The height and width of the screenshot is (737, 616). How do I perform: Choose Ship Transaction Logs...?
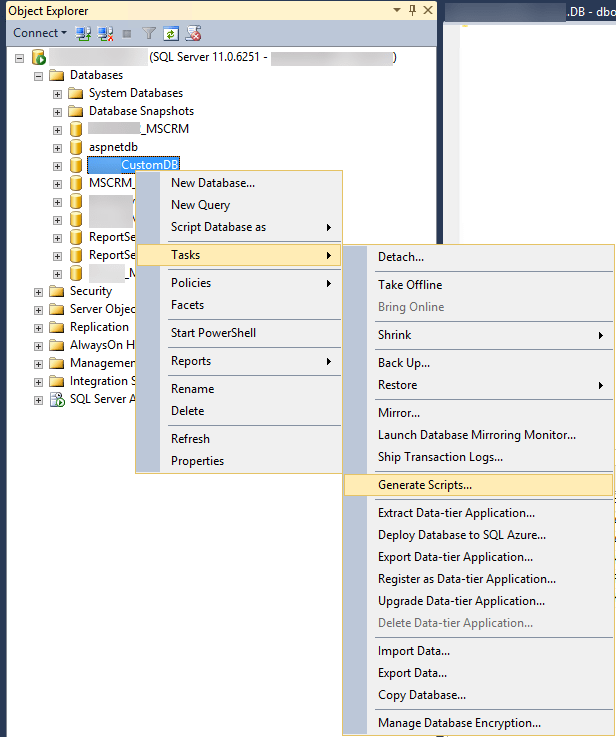[x=478, y=457]
